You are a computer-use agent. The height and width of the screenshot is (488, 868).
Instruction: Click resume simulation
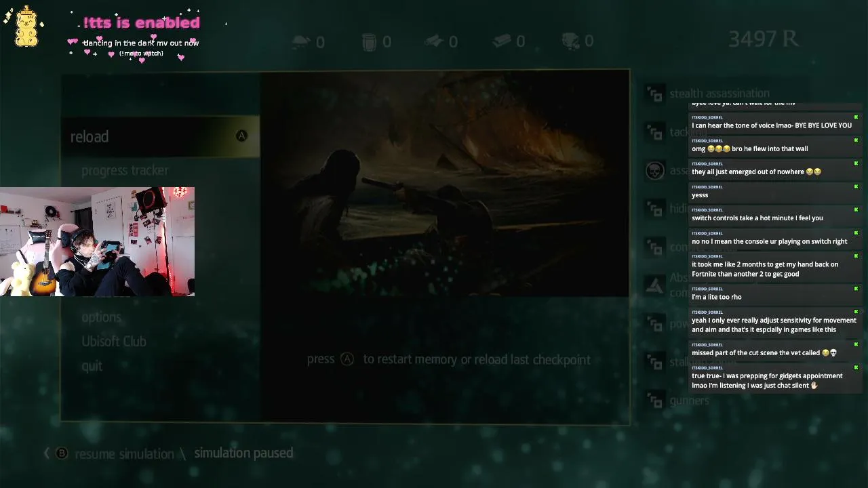pos(124,454)
